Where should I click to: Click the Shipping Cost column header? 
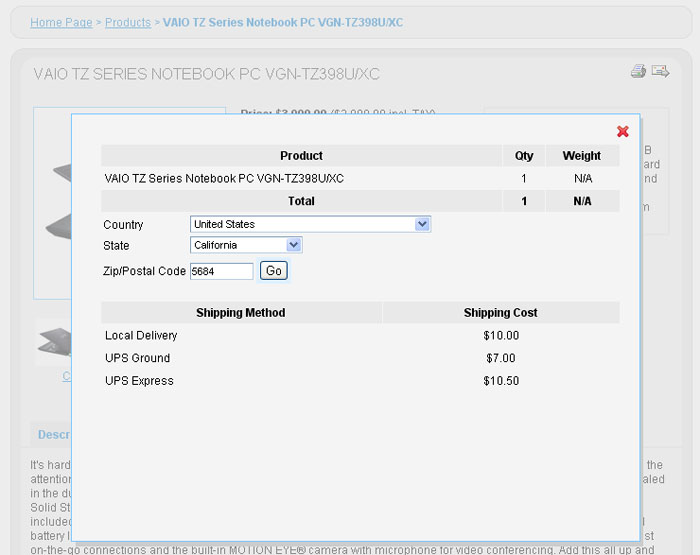pyautogui.click(x=501, y=313)
